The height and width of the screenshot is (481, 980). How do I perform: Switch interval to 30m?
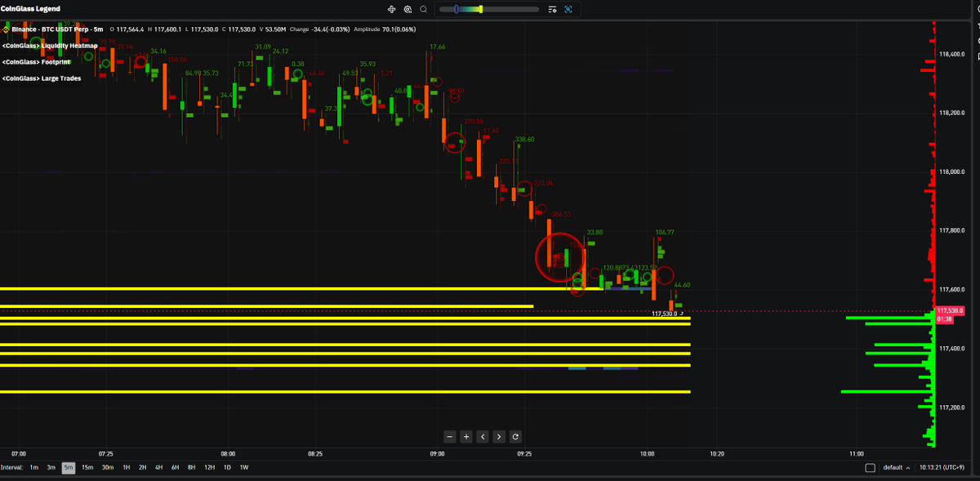click(x=108, y=467)
